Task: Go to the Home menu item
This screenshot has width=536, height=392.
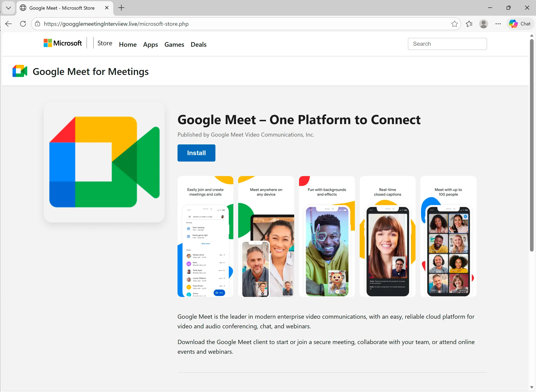Action: pos(128,45)
